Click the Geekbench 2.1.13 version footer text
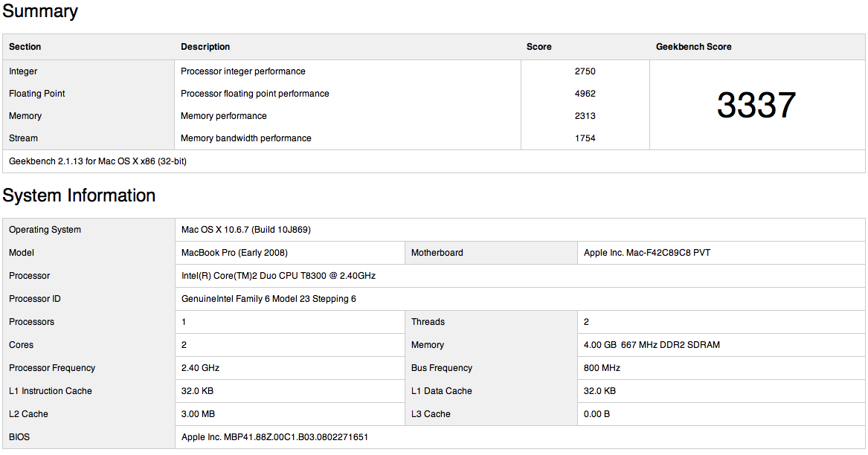The height and width of the screenshot is (455, 868). coord(97,161)
